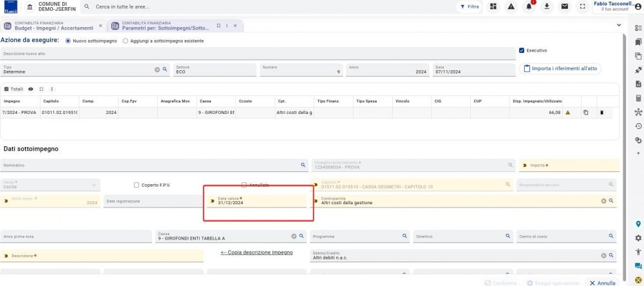644x286 pixels.
Task: Search in the Responsabile servizio lookup
Action: pos(611,184)
